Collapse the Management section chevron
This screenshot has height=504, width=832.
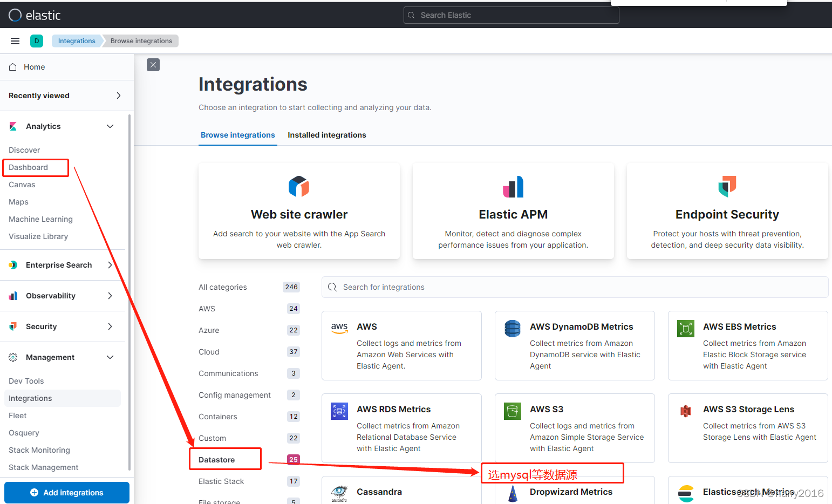(110, 357)
